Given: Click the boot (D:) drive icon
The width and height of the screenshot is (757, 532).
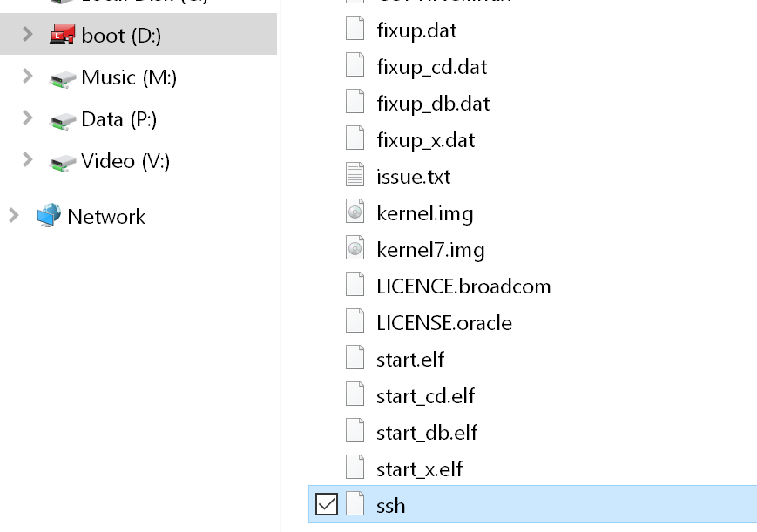Looking at the screenshot, I should click(63, 36).
